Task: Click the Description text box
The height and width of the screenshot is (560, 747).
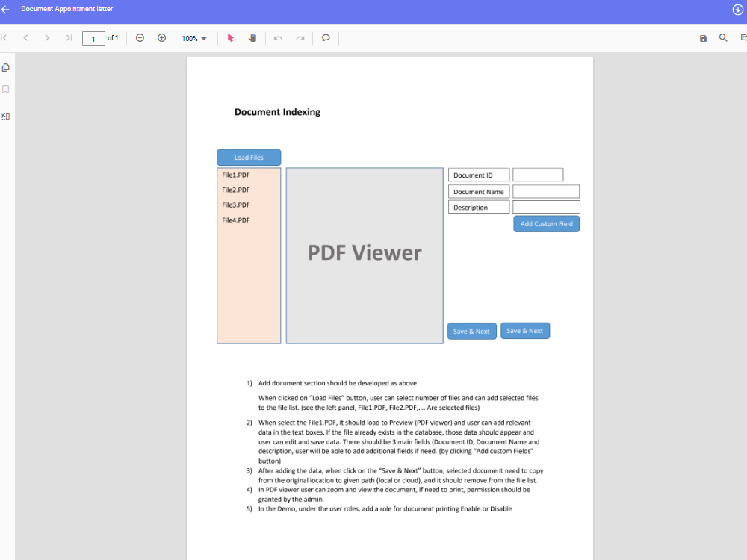Action: (547, 207)
